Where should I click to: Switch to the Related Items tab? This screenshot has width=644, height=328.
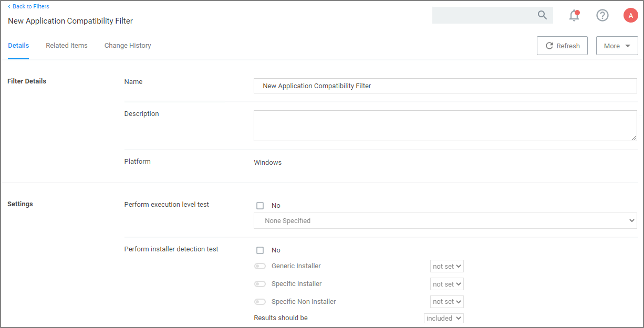click(x=67, y=46)
